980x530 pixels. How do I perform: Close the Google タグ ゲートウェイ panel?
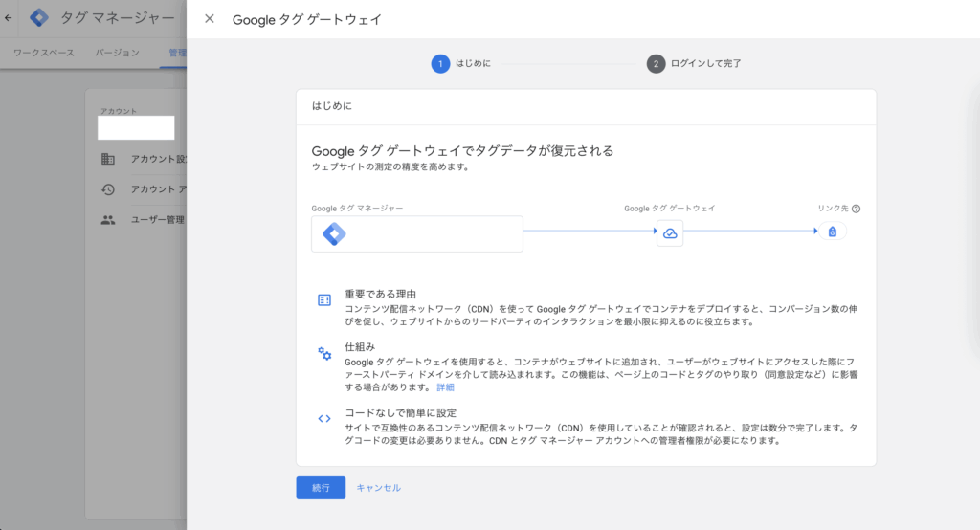210,19
